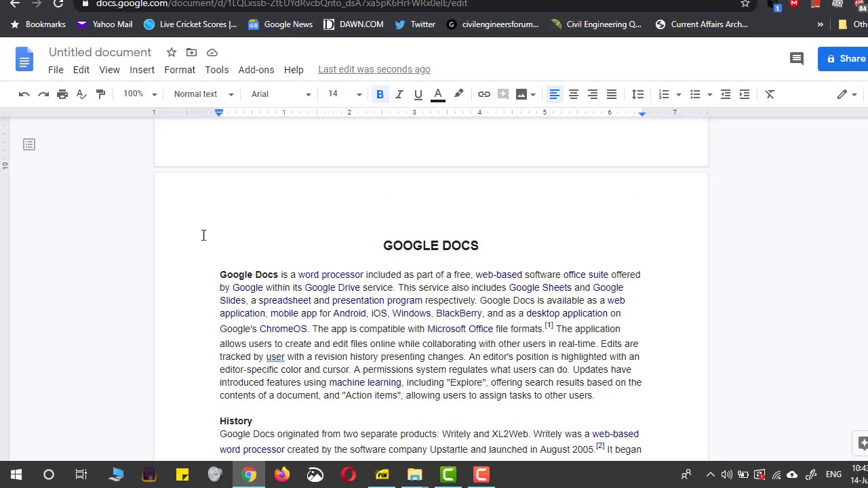Image resolution: width=868 pixels, height=488 pixels.
Task: Star the Untitled document
Action: coord(172,52)
